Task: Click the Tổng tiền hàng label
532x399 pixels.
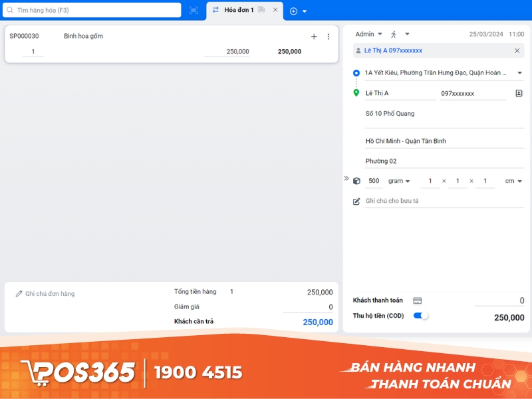Action: point(195,291)
